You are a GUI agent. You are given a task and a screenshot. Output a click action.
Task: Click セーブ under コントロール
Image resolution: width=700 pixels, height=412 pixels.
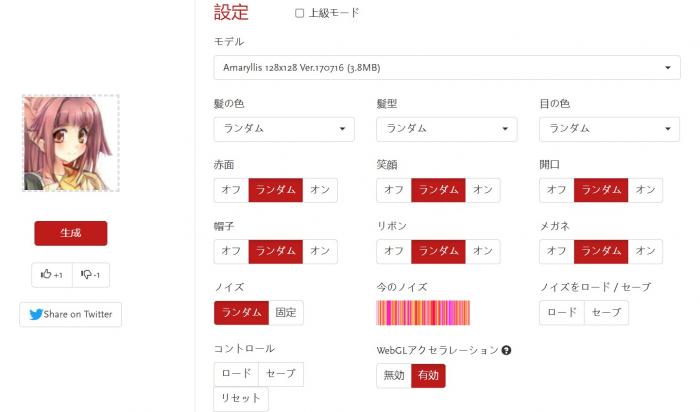[280, 374]
